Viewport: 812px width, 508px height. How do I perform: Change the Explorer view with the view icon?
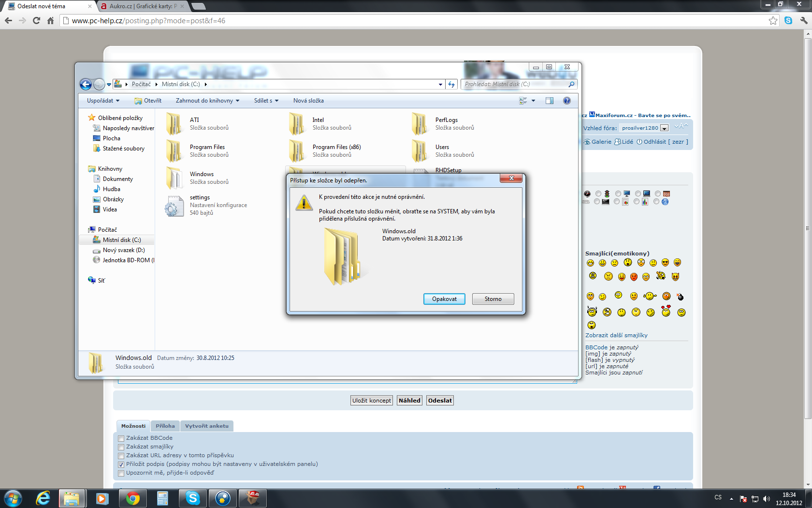[523, 101]
